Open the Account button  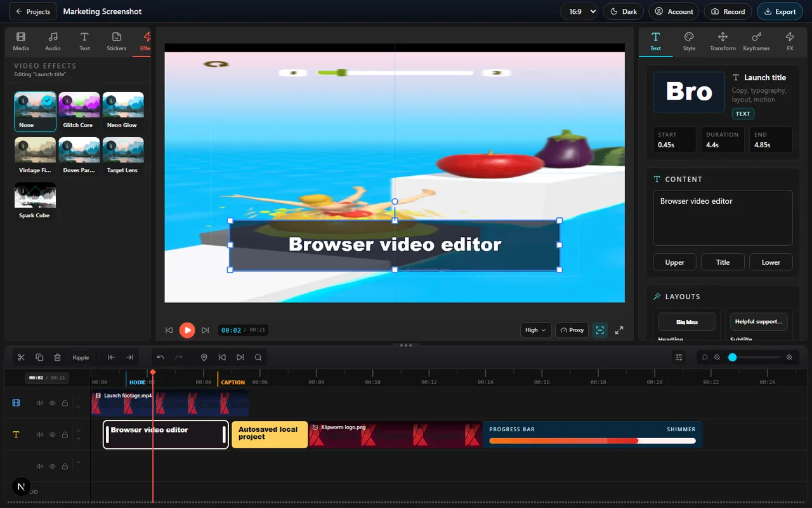pos(674,11)
